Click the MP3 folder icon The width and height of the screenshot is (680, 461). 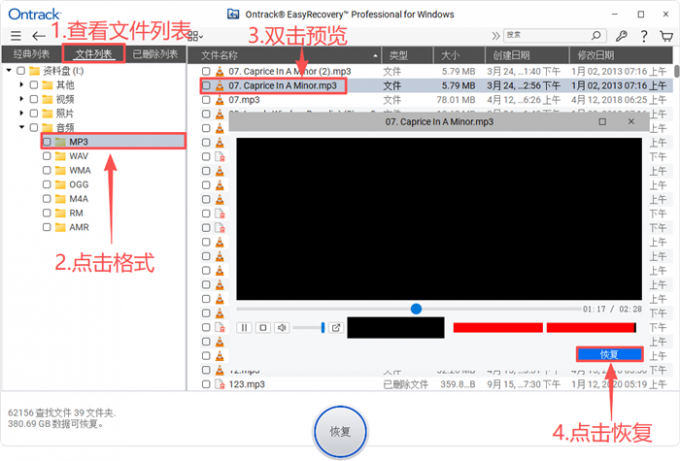(x=60, y=142)
